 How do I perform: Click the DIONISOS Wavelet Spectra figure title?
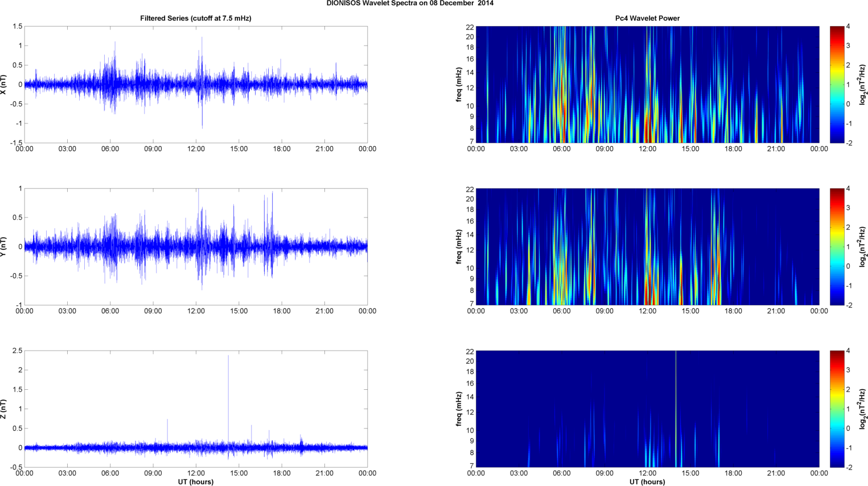tap(410, 3)
